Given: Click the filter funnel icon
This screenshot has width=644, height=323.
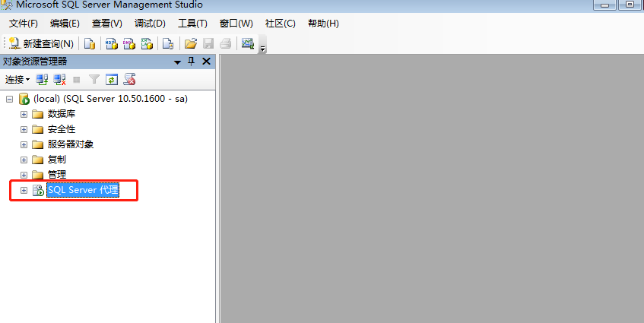Looking at the screenshot, I should coord(94,80).
